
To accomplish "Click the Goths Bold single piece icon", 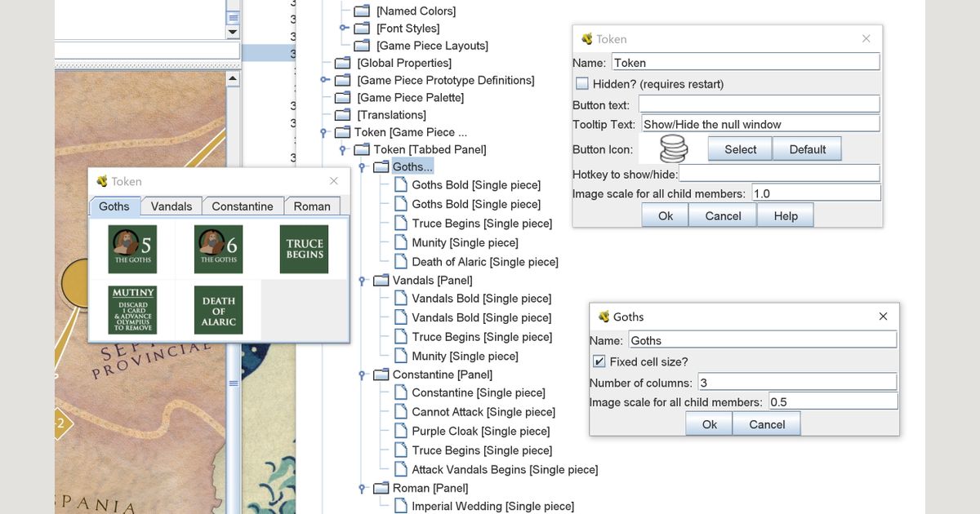I will pos(400,184).
